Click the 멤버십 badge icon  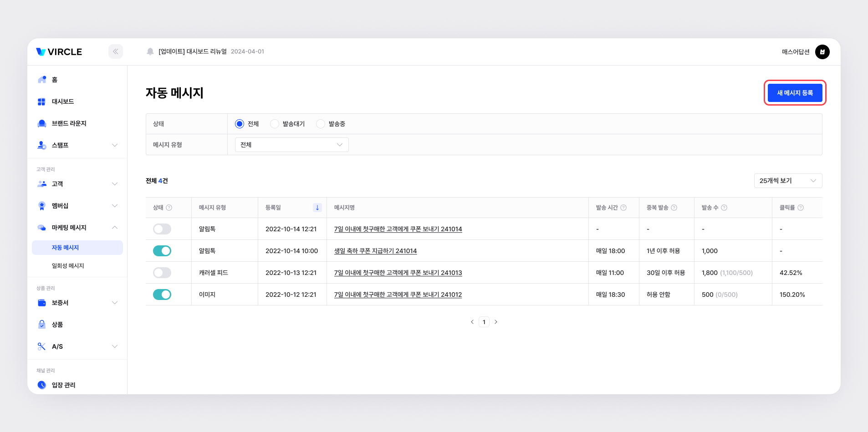pyautogui.click(x=42, y=206)
